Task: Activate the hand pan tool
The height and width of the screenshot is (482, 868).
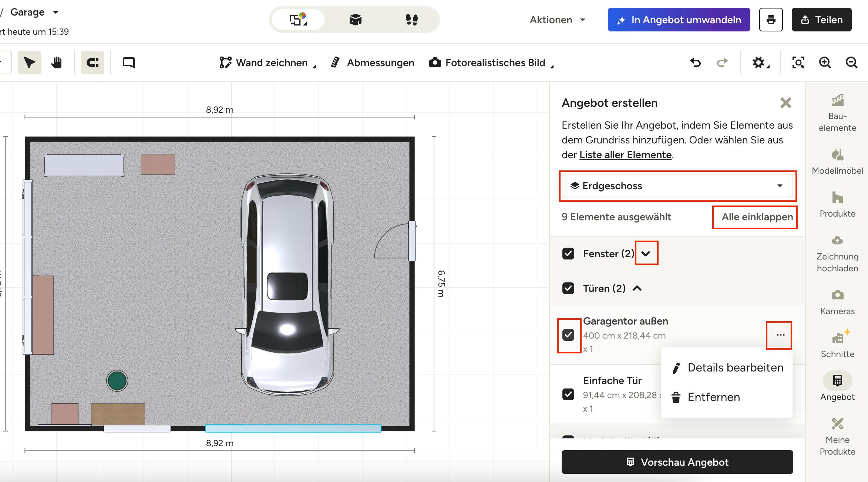Action: click(56, 62)
